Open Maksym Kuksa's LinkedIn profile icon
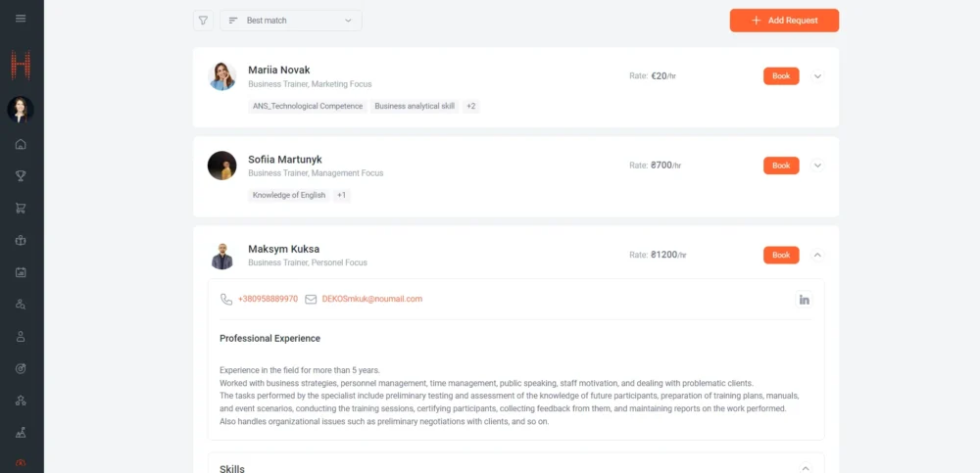Image resolution: width=980 pixels, height=473 pixels. pyautogui.click(x=805, y=300)
